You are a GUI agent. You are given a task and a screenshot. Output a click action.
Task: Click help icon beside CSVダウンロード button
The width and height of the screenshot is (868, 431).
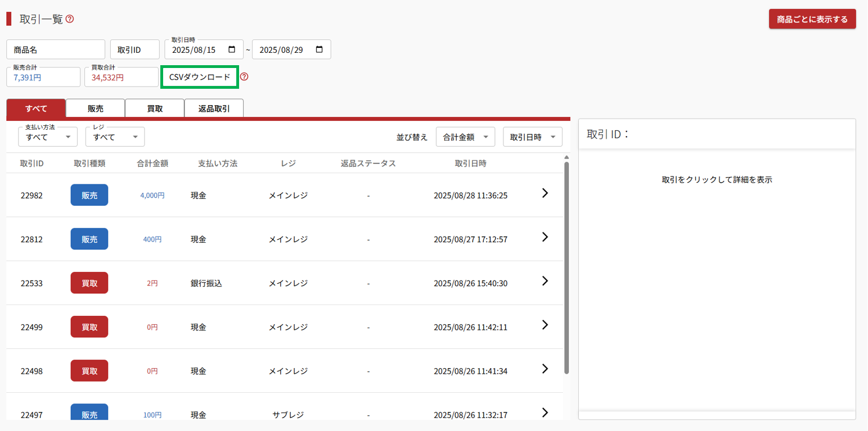[244, 77]
